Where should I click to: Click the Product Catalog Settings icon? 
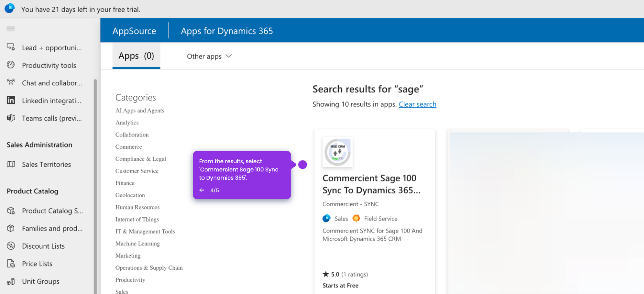(11, 211)
